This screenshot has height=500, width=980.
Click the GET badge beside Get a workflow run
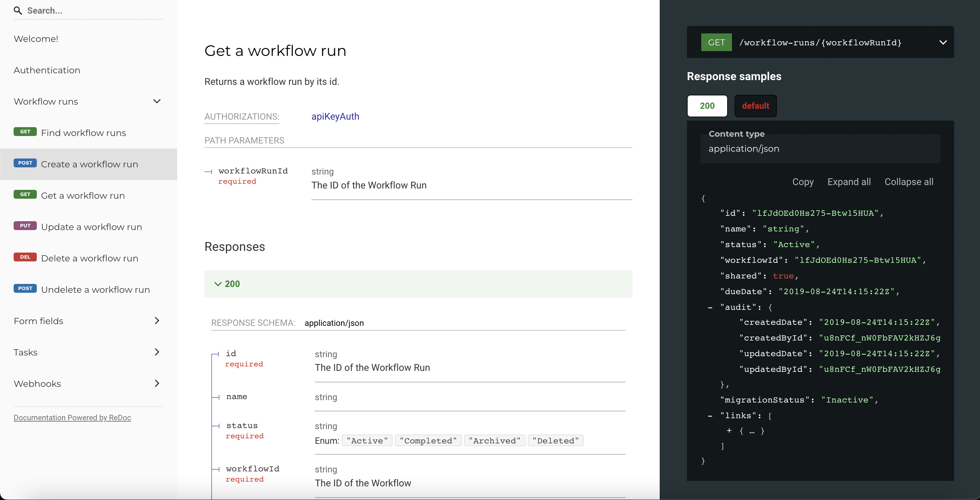click(25, 194)
